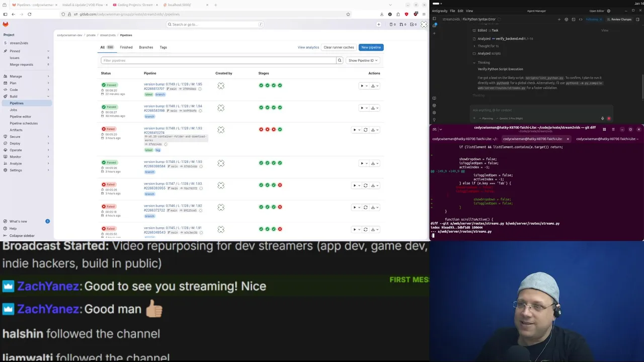Click the create new plus icon in GitLab header
The image size is (644, 362).
coord(379,24)
